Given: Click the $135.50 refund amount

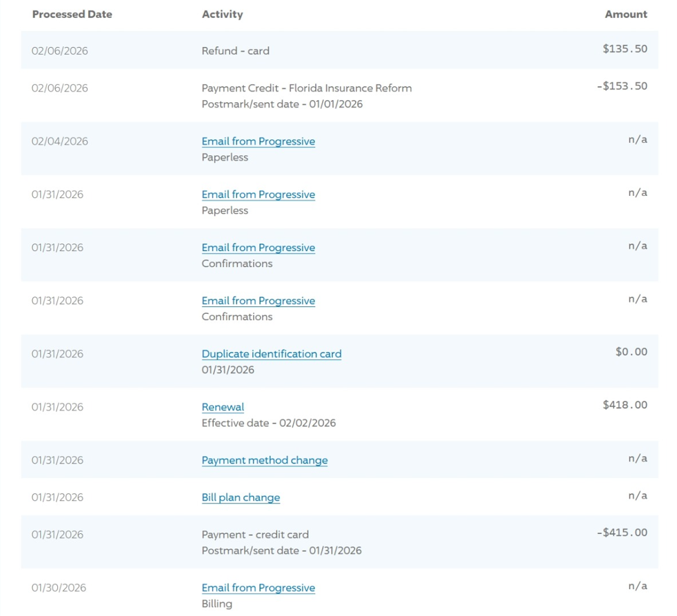Looking at the screenshot, I should pyautogui.click(x=625, y=49).
